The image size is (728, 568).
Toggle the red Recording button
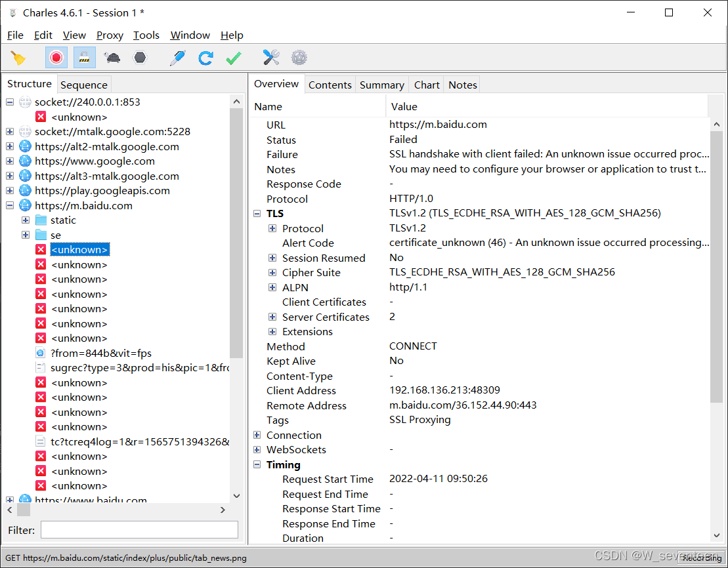click(x=56, y=58)
